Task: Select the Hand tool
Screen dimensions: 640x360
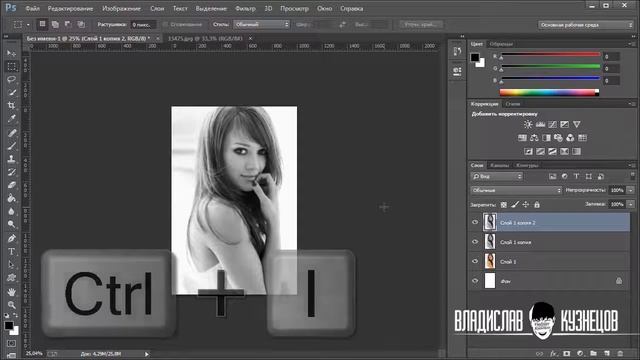Action: (x=11, y=292)
